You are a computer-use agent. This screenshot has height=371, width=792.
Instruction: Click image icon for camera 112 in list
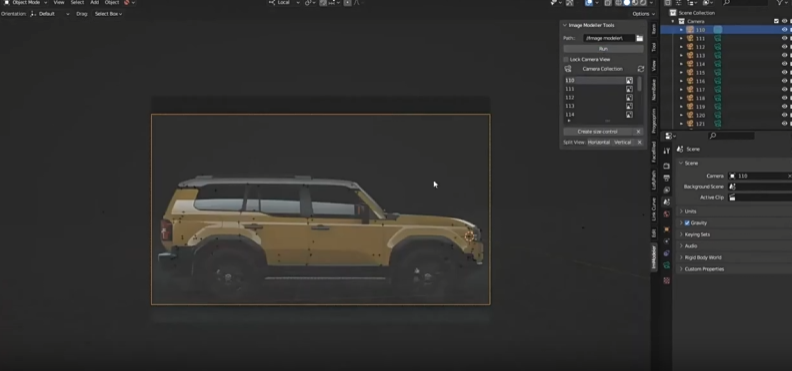tap(629, 97)
